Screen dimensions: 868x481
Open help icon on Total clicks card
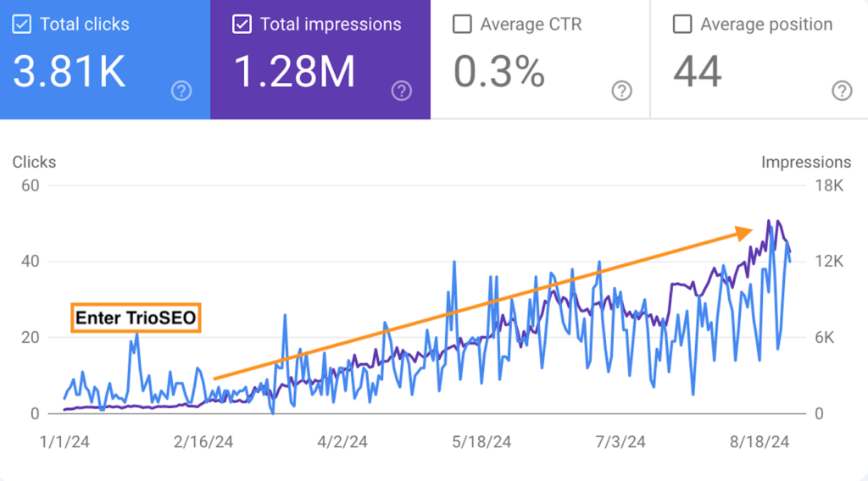click(181, 91)
